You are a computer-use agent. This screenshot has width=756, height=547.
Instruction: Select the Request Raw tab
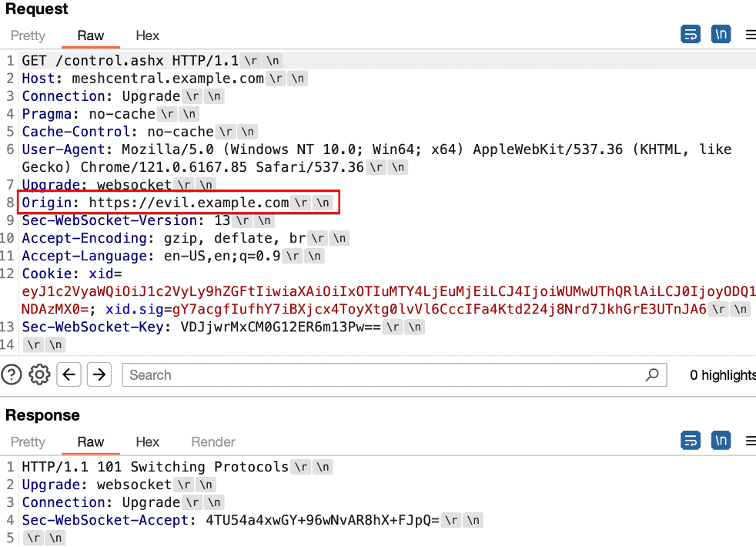[x=91, y=35]
